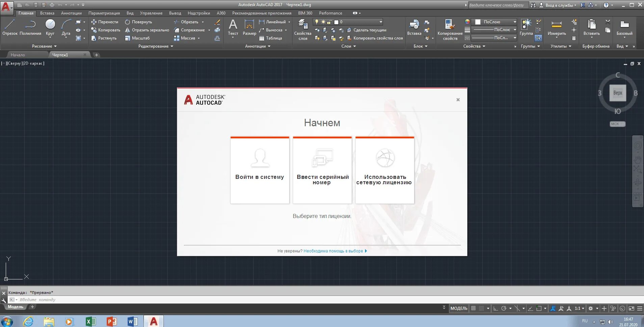
Task: Toggle isometric drafting (isodraft) in status bar
Action: [x=517, y=308]
